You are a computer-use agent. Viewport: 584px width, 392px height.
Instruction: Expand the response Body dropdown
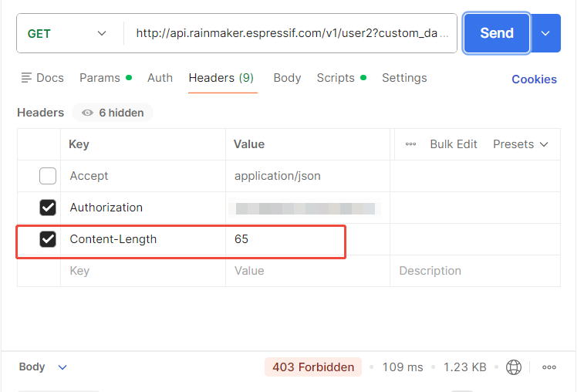click(x=43, y=367)
